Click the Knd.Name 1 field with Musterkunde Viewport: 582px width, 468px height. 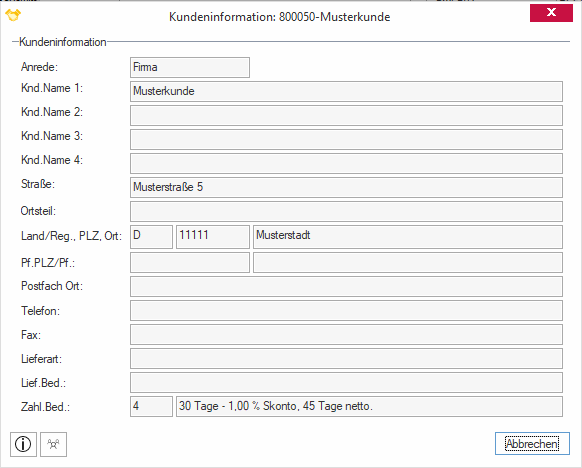pyautogui.click(x=346, y=91)
